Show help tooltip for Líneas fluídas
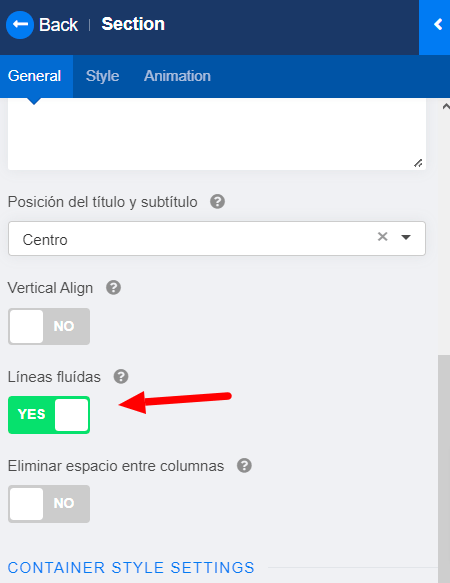 (121, 377)
